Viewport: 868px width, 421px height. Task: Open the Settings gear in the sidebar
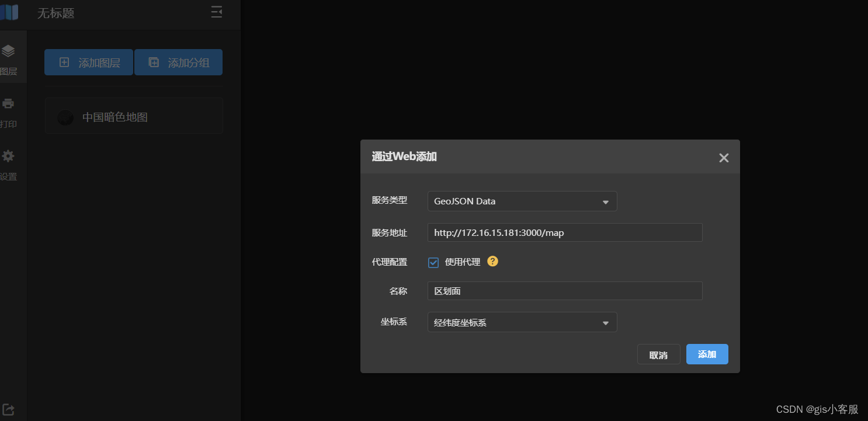point(8,156)
